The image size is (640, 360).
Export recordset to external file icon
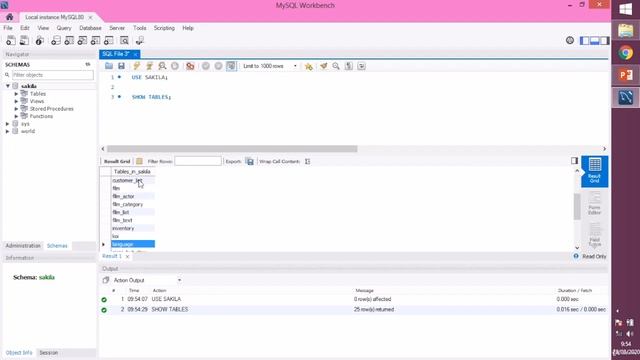[250, 162]
